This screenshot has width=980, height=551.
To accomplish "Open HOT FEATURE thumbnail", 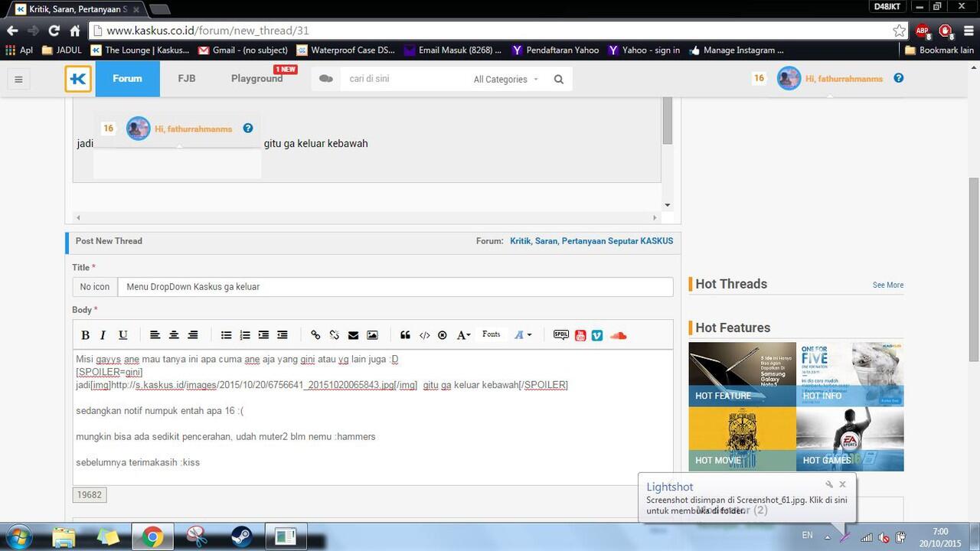I will point(743,373).
